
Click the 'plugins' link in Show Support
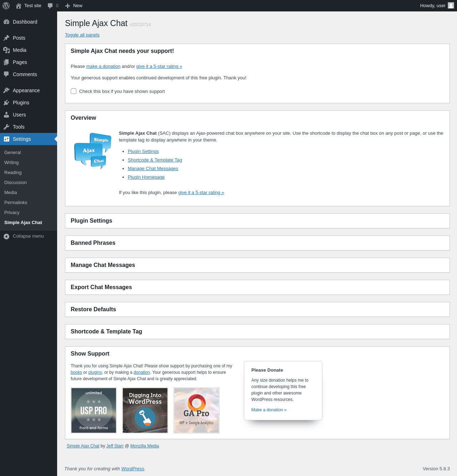coord(95,372)
